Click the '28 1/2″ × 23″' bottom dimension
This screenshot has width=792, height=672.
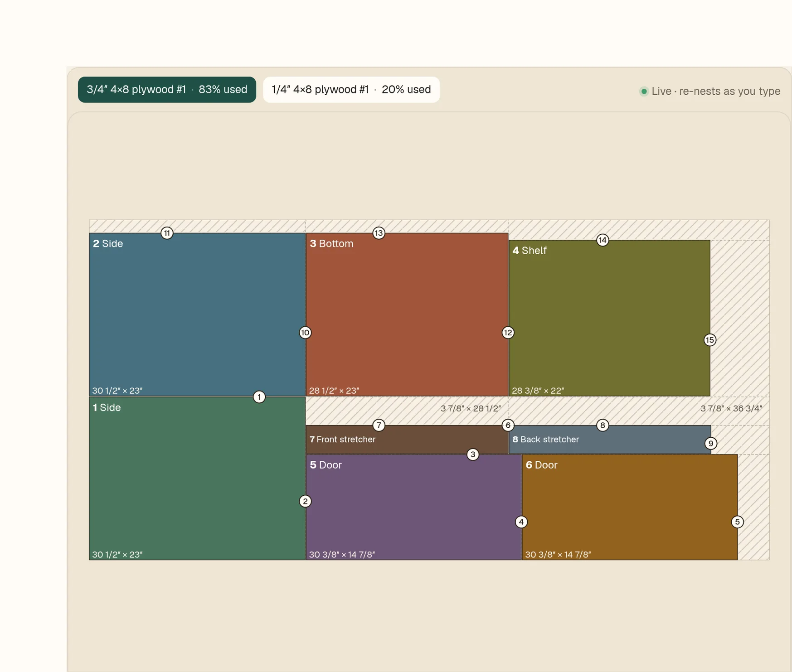tap(334, 391)
